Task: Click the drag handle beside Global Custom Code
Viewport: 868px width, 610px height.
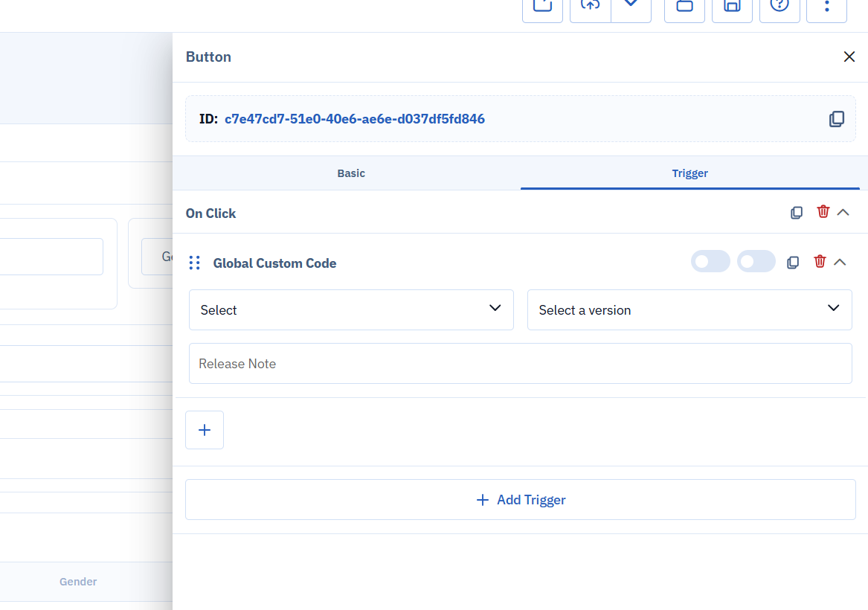Action: (x=195, y=263)
